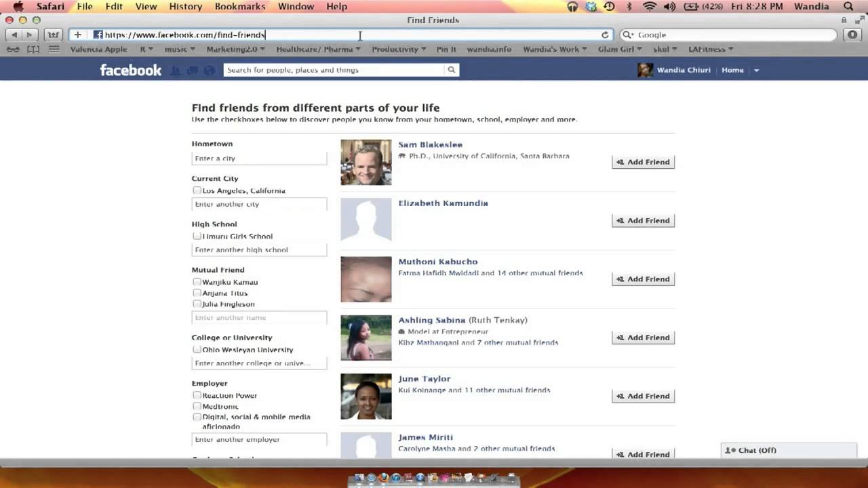The width and height of the screenshot is (868, 488).
Task: Expand the Healthcare/ Pharma bookmarks folder
Action: [x=318, y=49]
